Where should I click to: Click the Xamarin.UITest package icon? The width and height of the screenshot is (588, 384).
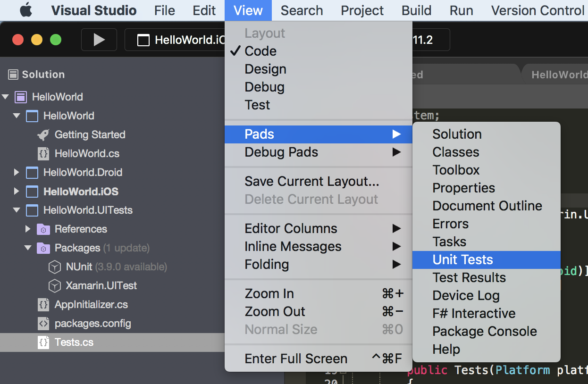pyautogui.click(x=55, y=286)
